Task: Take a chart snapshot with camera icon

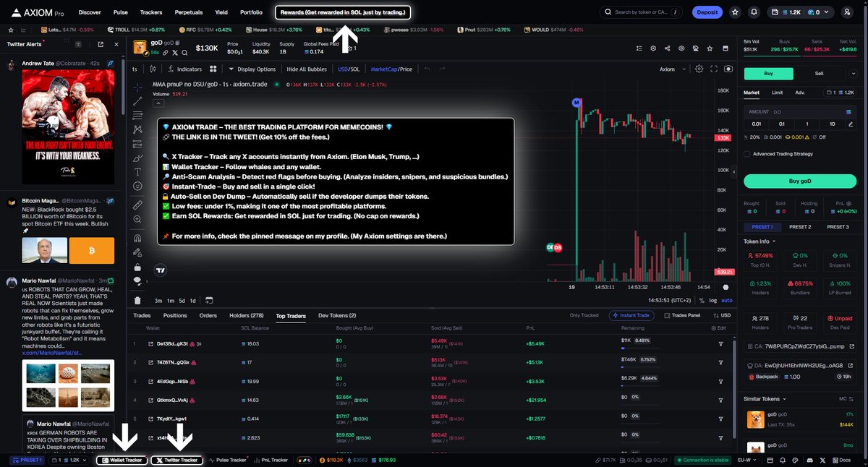Action: [727, 69]
